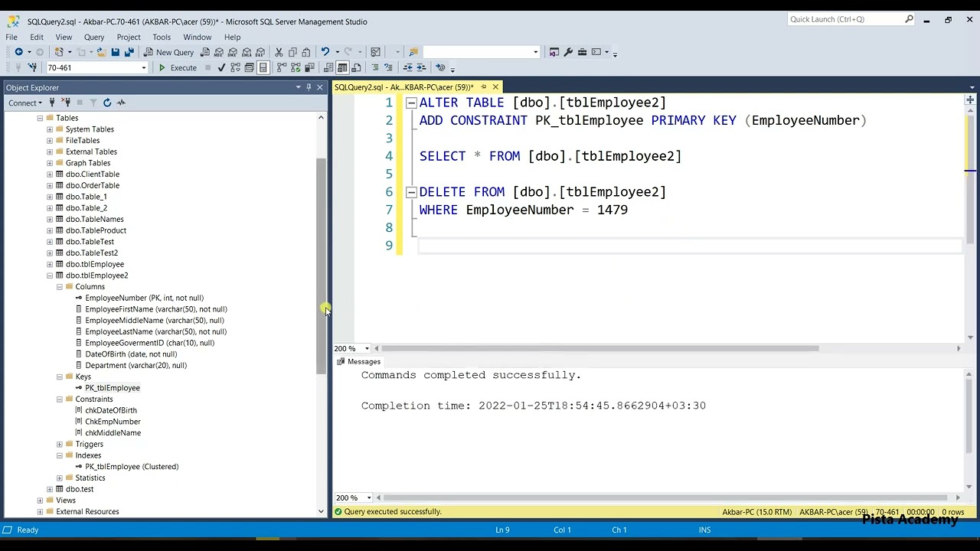Click the Decrease Indent icon
The image size is (980, 551).
[x=407, y=67]
